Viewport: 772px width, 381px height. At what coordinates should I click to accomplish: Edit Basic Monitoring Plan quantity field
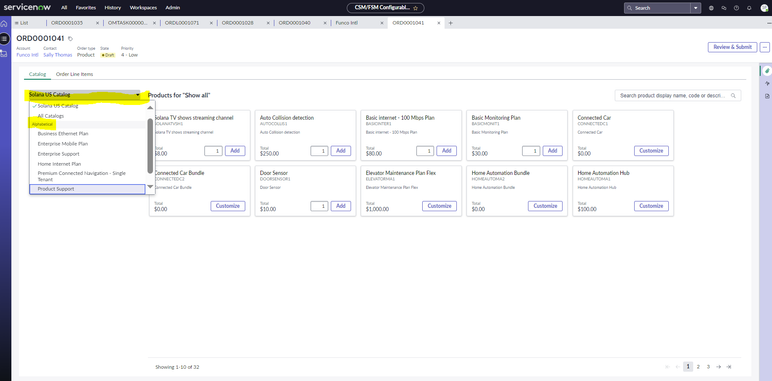point(531,151)
